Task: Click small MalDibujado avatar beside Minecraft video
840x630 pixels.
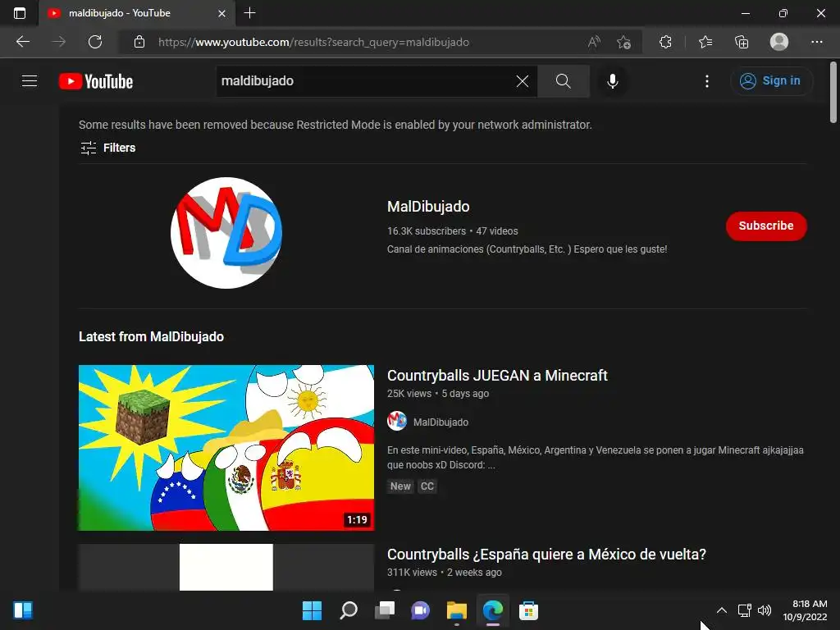Action: click(x=396, y=421)
